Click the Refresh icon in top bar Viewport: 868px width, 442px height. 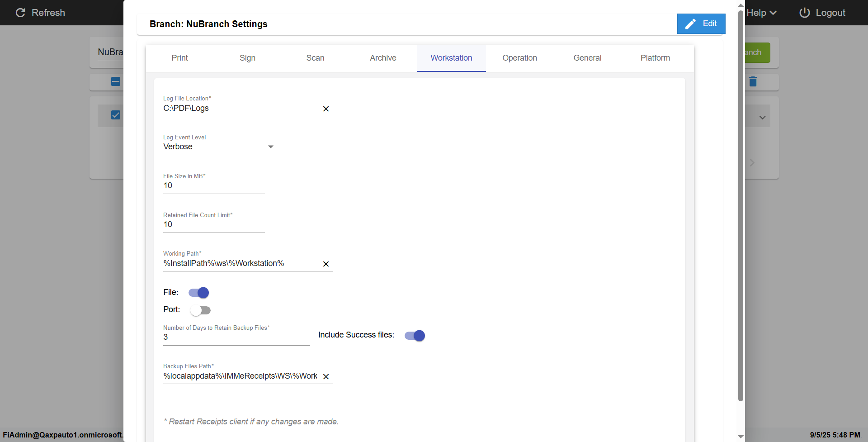20,13
